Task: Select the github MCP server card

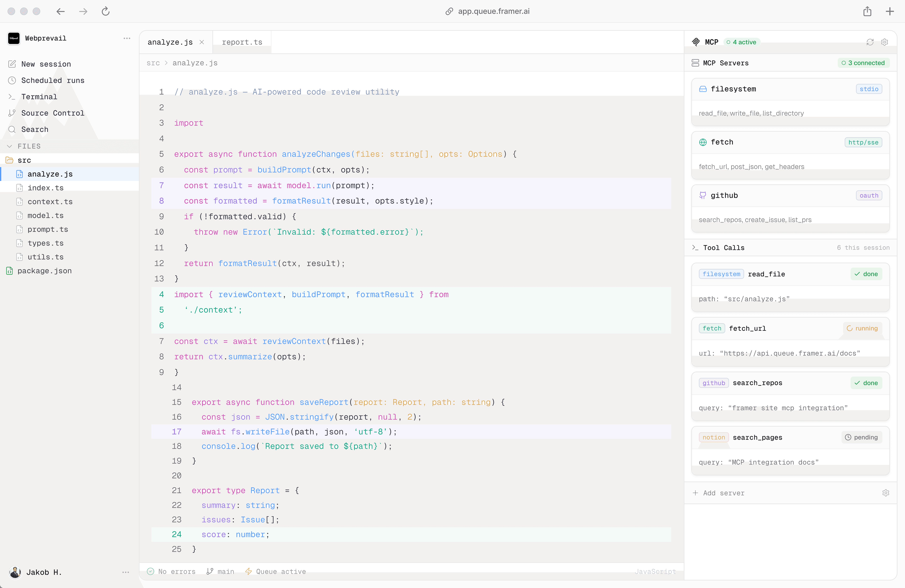Action: (790, 208)
